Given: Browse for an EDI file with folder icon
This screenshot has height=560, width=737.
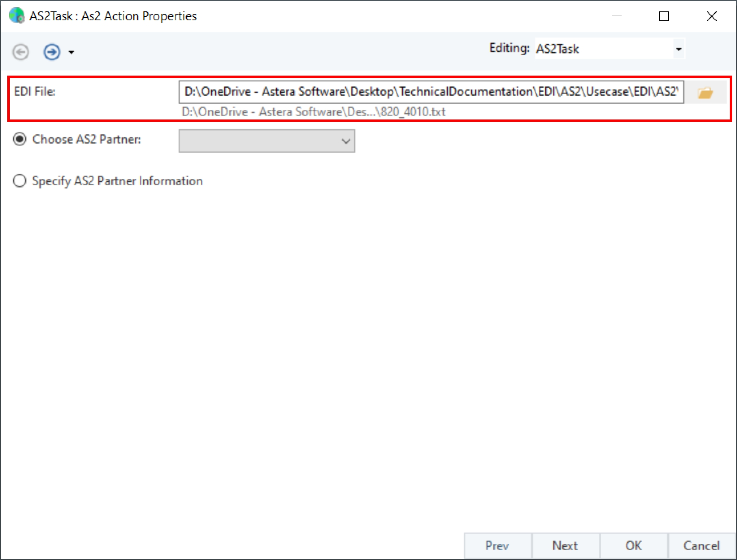Looking at the screenshot, I should pyautogui.click(x=705, y=93).
